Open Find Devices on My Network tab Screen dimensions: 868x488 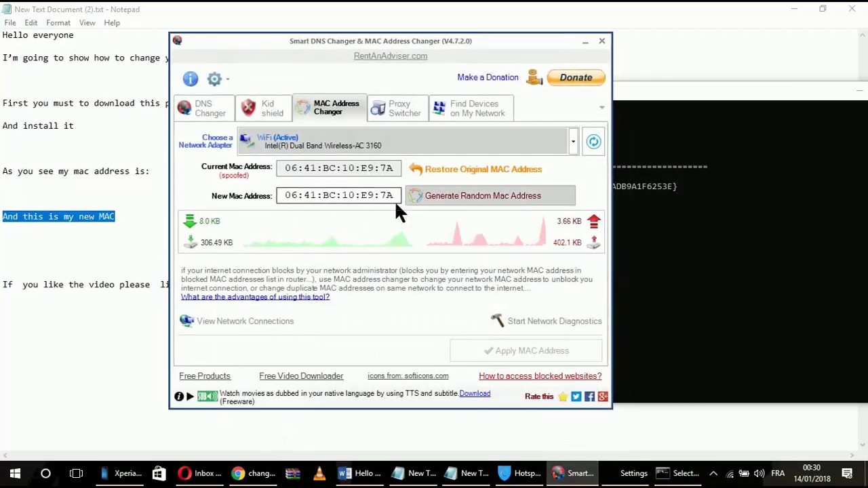(x=471, y=108)
